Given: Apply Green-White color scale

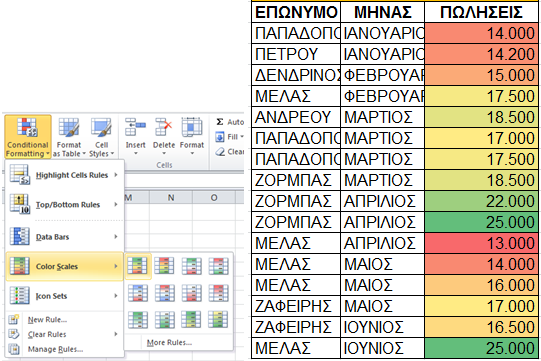Looking at the screenshot, I should [138, 320].
